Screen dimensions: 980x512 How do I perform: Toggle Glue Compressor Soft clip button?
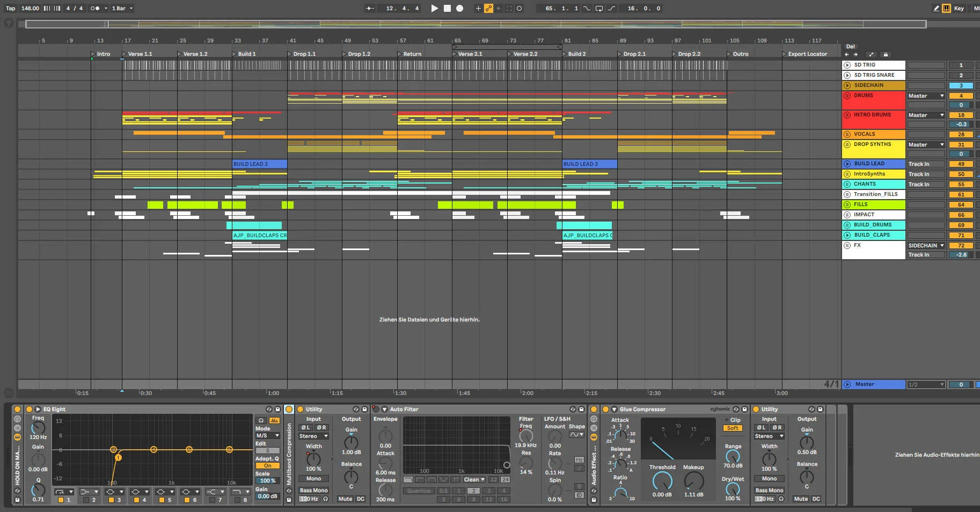pyautogui.click(x=733, y=428)
